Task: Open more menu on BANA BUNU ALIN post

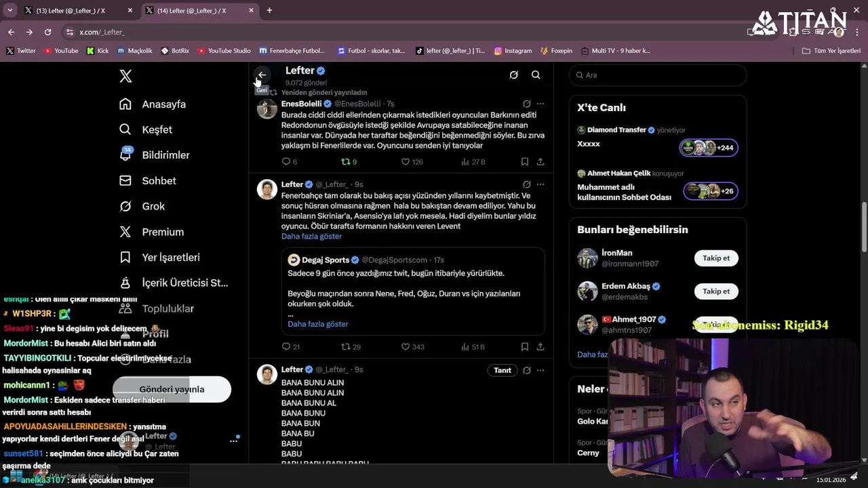Action: 540,370
